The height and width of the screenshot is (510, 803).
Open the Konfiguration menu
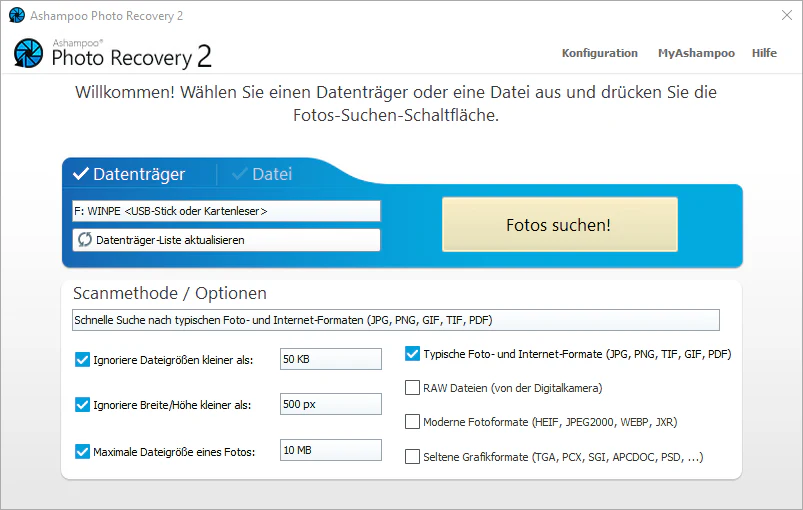point(600,53)
